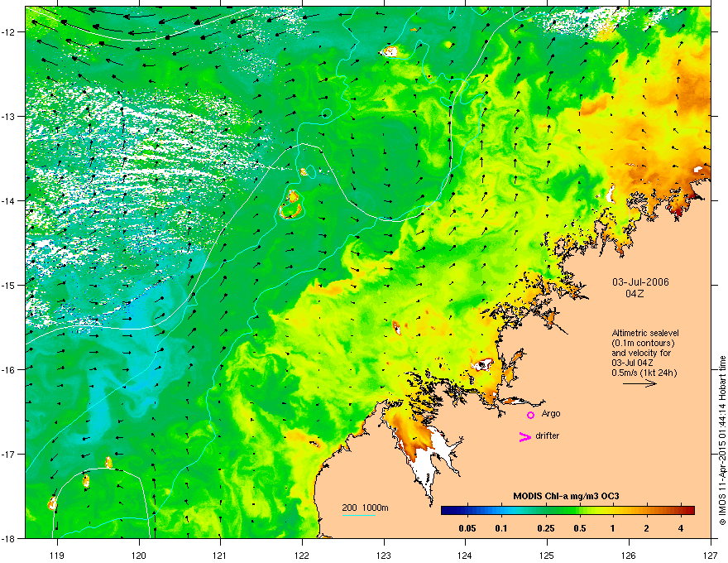This screenshot has height=563, width=728.
Task: Click the '04Z' time label under the date
Action: tap(635, 294)
